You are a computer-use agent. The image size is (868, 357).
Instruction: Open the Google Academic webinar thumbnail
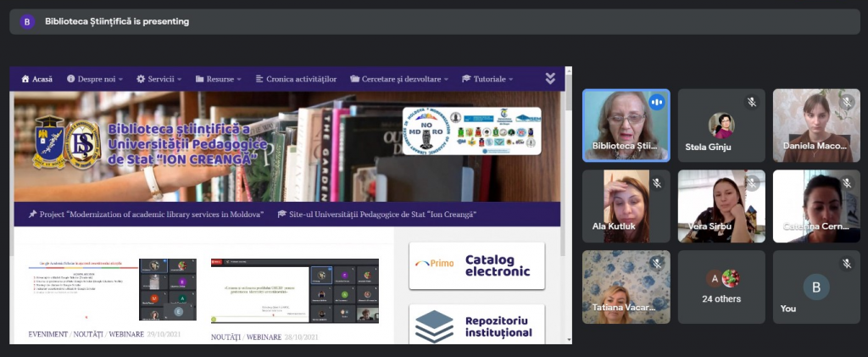coord(113,289)
